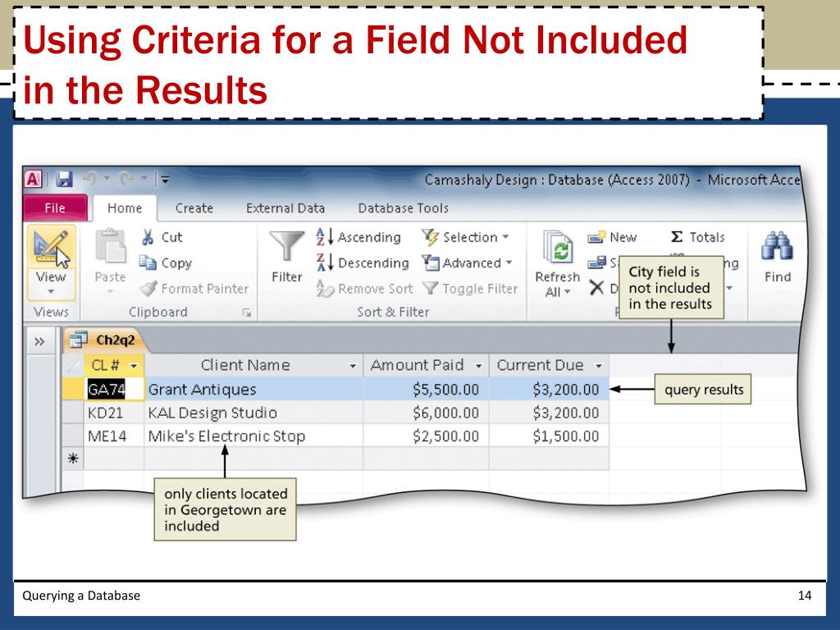Click the Remove Sort icon
This screenshot has height=630, width=840.
point(325,288)
